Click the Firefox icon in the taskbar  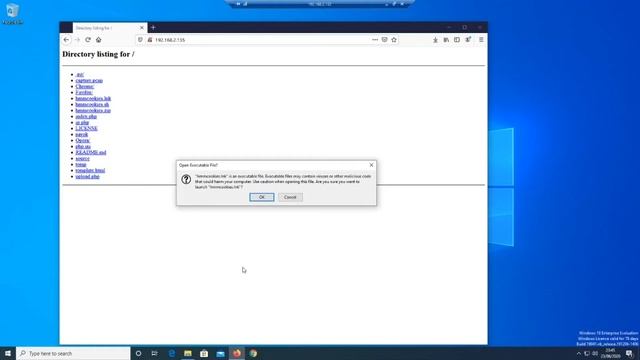point(237,353)
